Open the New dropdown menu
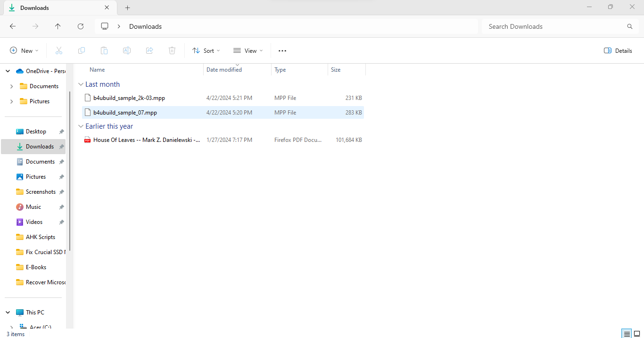The height and width of the screenshot is (338, 644). point(24,50)
